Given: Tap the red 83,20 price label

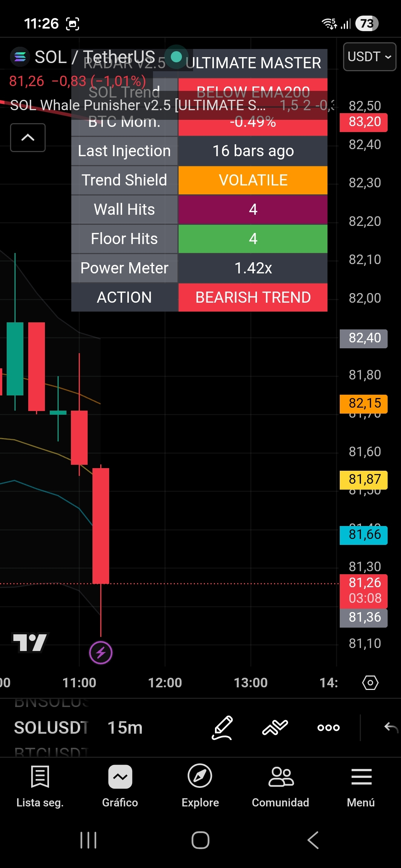Looking at the screenshot, I should (x=364, y=122).
